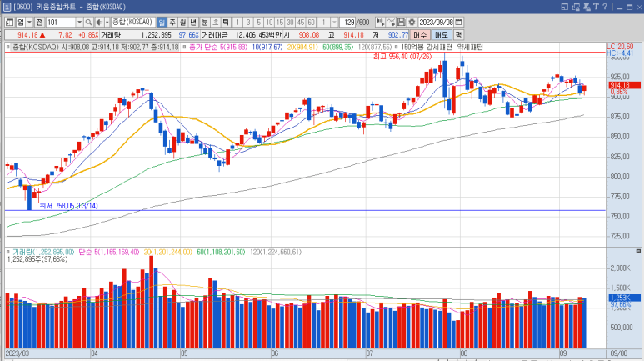Image resolution: width=644 pixels, height=361 pixels.
Task: Click the 20(904.91) moving average label
Action: click(302, 48)
